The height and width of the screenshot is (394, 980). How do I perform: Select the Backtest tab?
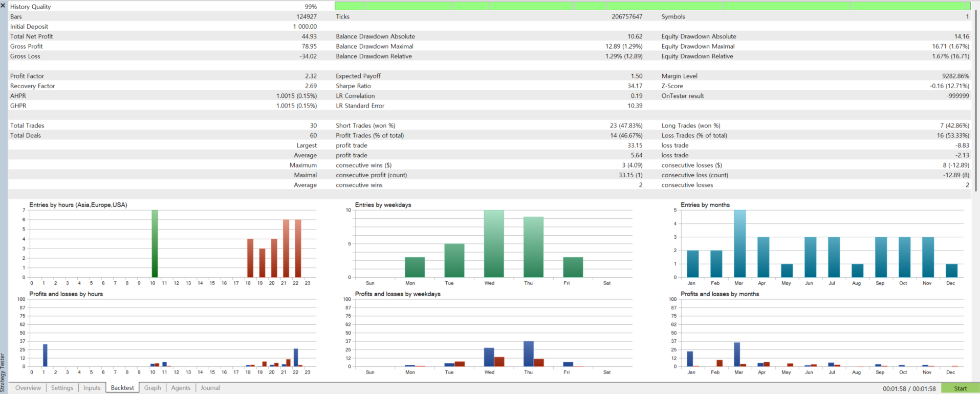122,388
